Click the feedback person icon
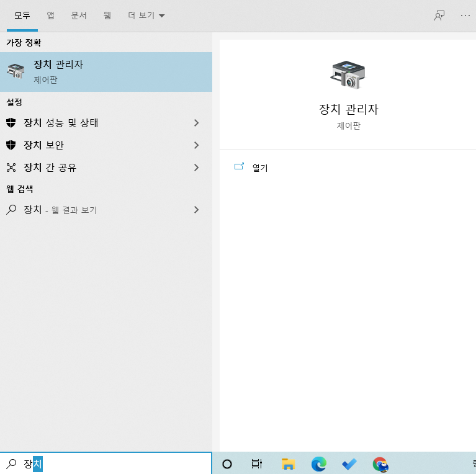The height and width of the screenshot is (474, 476). pos(439,16)
